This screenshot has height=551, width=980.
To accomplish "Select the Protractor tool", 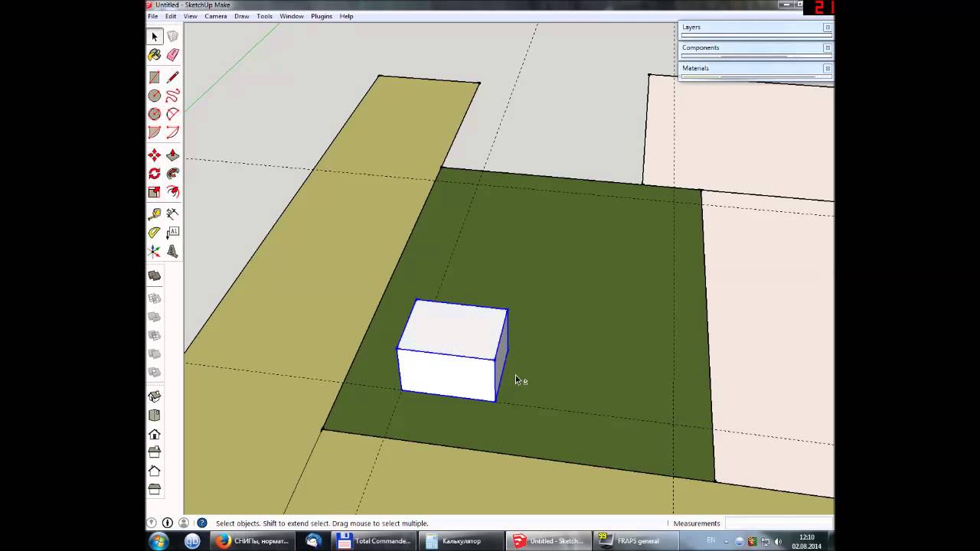I will [x=155, y=233].
